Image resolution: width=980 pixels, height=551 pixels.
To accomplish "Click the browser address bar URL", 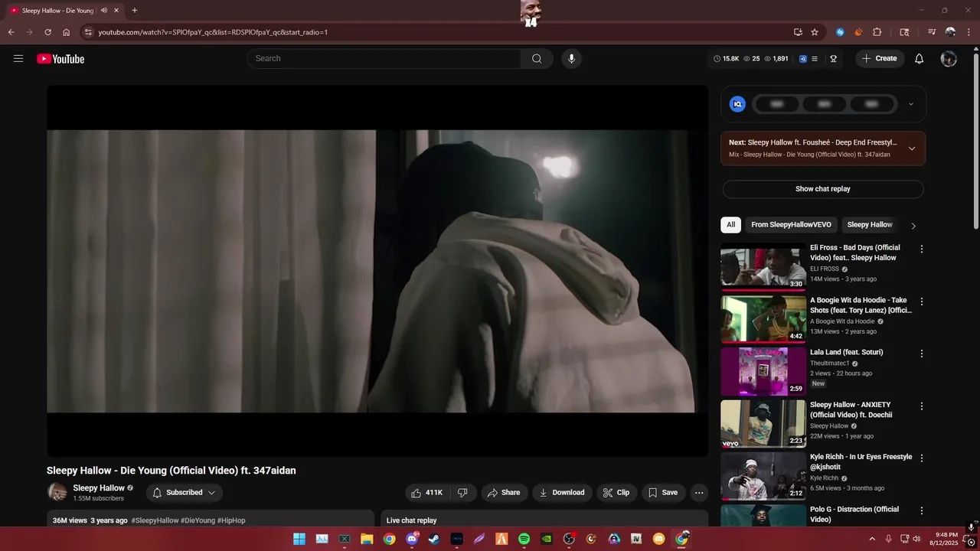I will coord(213,32).
